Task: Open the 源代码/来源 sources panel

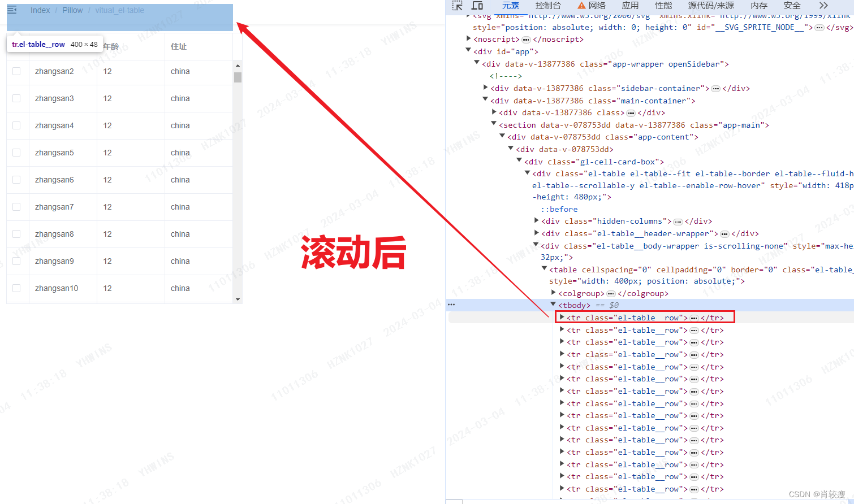Action: point(711,6)
